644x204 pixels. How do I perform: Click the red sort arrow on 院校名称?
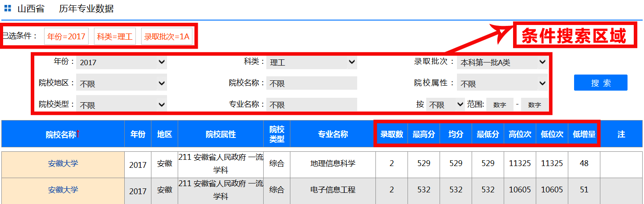click(x=78, y=133)
